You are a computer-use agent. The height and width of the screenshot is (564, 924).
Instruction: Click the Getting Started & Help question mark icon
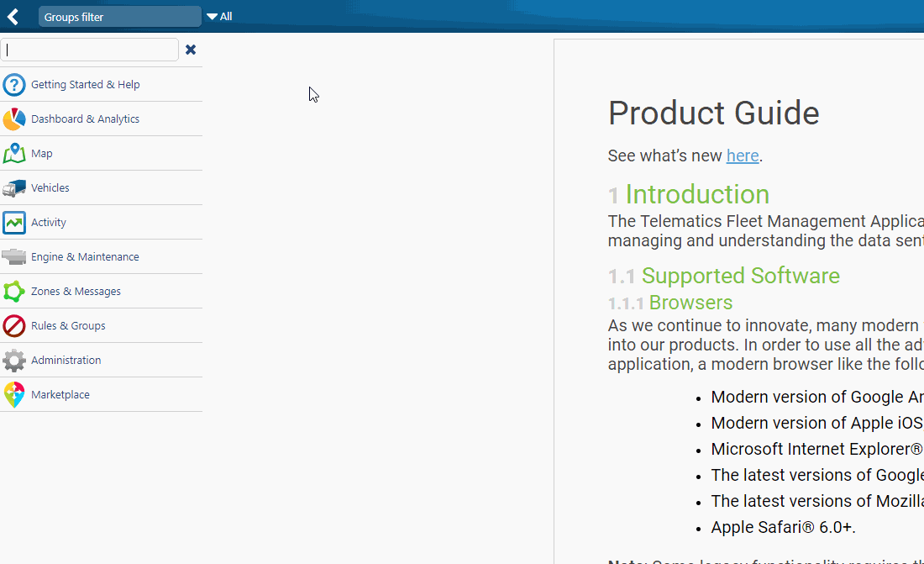14,85
